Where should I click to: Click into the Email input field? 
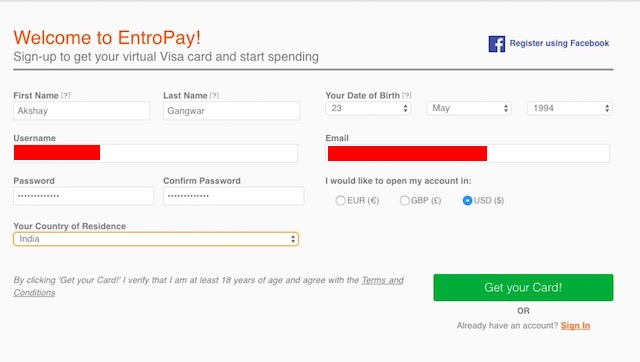(x=468, y=153)
